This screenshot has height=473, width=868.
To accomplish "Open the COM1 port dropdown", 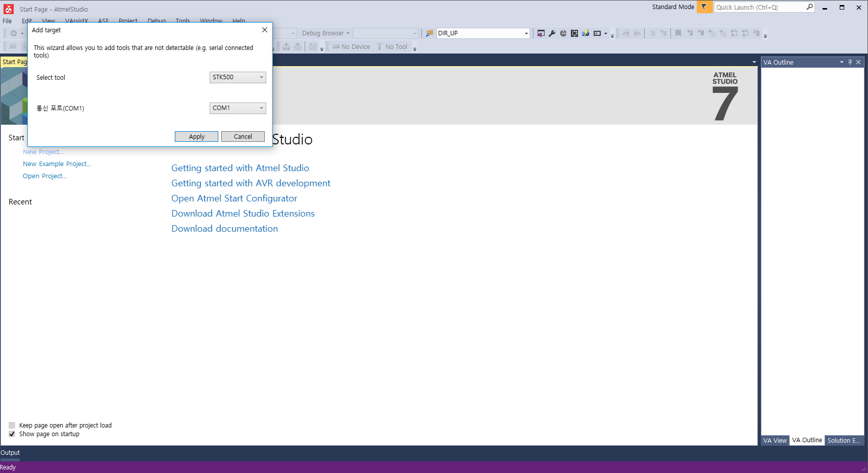I will coord(237,108).
